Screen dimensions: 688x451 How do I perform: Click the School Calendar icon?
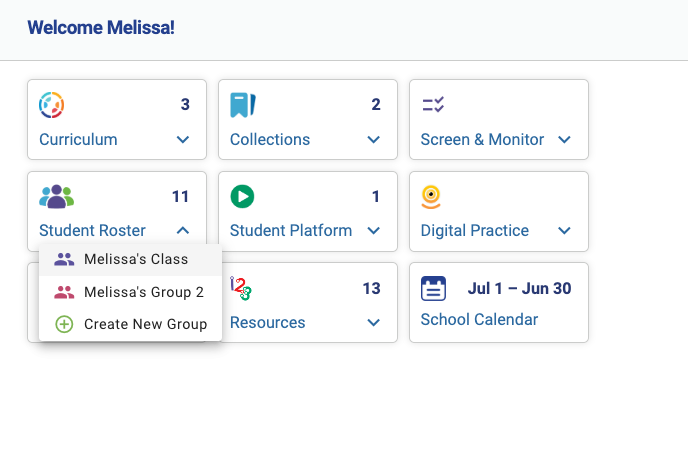434,288
